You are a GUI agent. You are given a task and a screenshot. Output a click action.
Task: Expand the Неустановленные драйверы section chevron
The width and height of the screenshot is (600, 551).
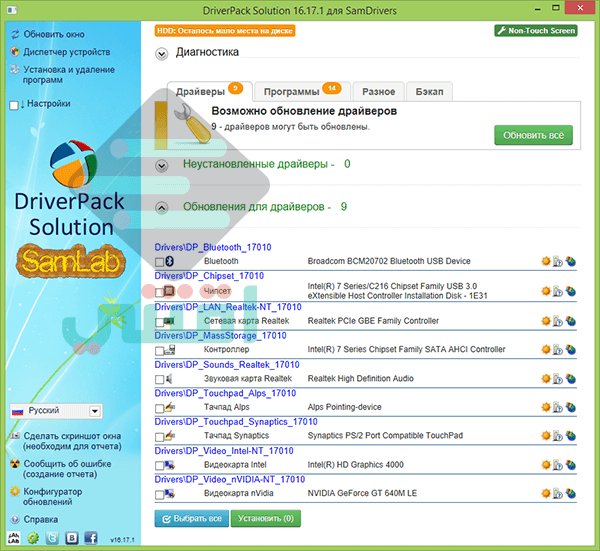click(162, 166)
